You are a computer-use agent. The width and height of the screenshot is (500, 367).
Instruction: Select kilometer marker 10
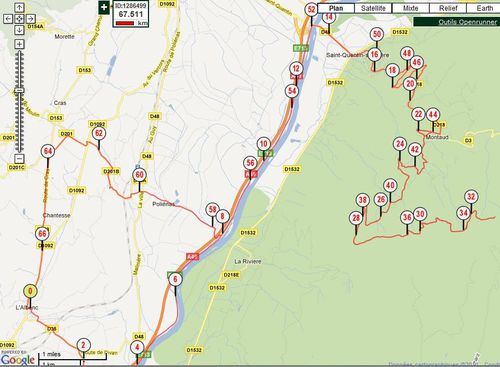click(263, 144)
